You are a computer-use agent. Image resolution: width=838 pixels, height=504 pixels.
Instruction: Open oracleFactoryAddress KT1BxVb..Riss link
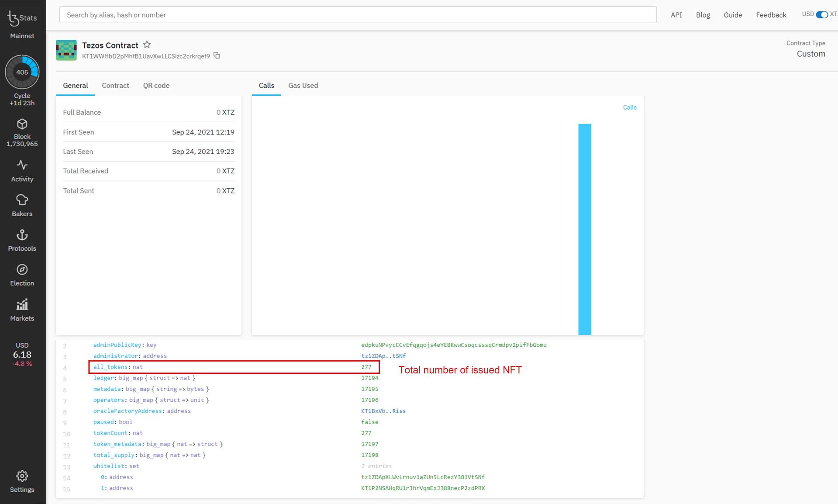pyautogui.click(x=383, y=411)
